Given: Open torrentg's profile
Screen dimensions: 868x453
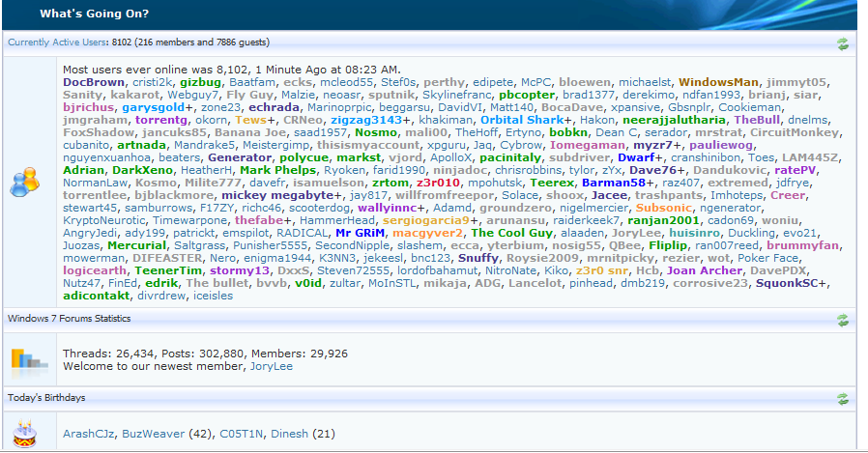Looking at the screenshot, I should tap(161, 120).
